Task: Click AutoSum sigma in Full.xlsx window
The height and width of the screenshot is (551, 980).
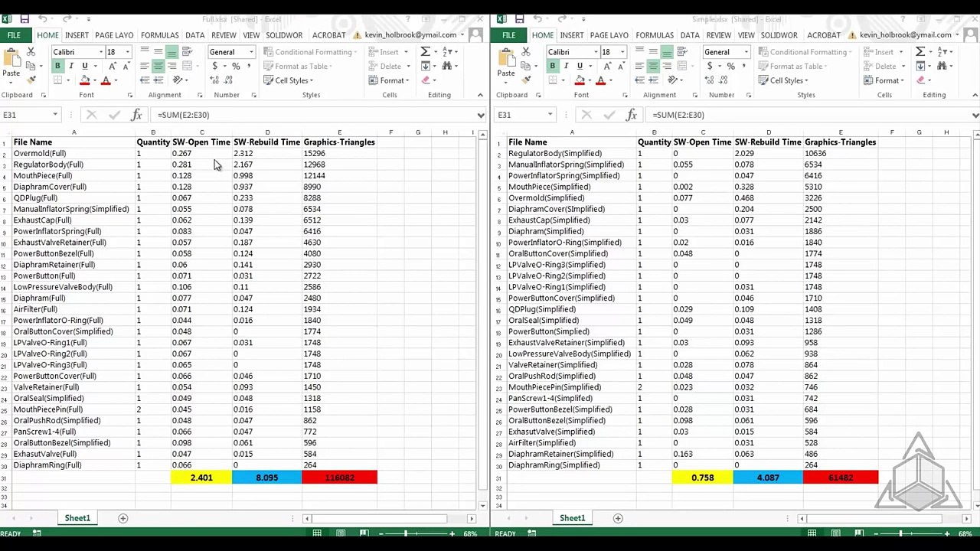Action: coord(425,52)
